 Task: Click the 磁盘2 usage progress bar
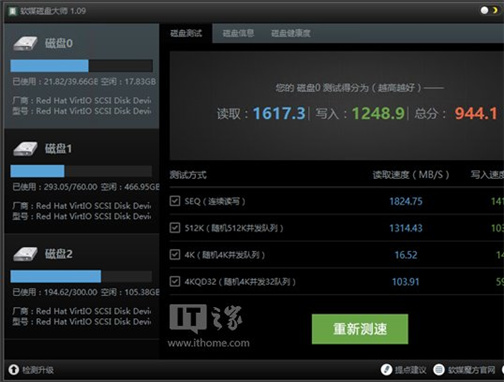[x=82, y=276]
